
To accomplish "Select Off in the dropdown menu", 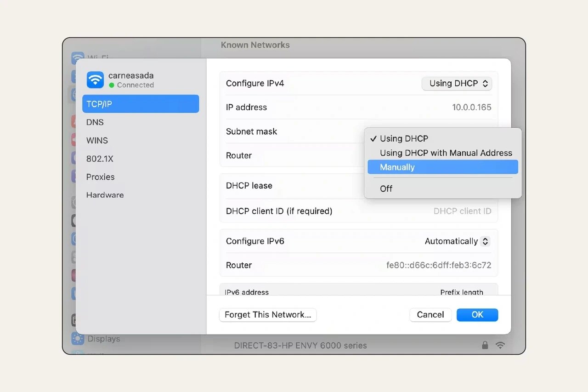I will click(x=386, y=188).
